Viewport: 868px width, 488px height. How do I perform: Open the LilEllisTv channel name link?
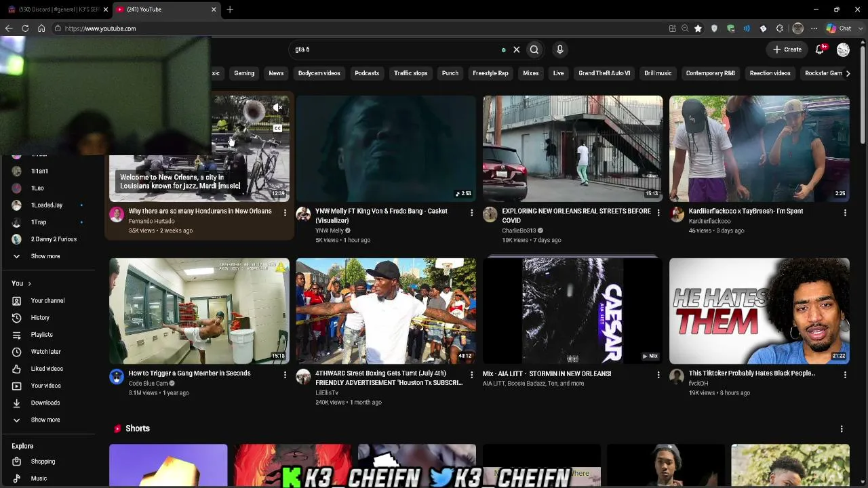click(327, 393)
